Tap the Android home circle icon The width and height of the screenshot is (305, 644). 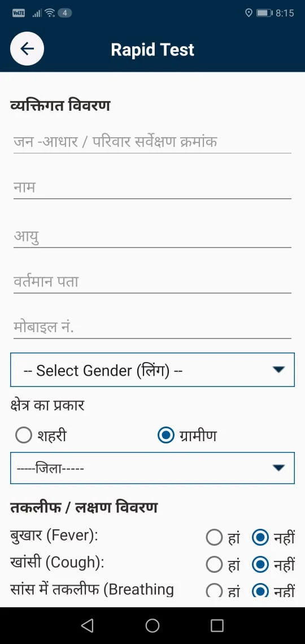pyautogui.click(x=152, y=625)
